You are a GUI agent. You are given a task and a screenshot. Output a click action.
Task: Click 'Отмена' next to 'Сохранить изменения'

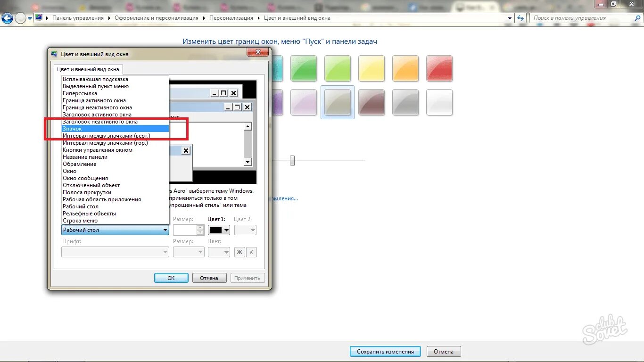(444, 352)
